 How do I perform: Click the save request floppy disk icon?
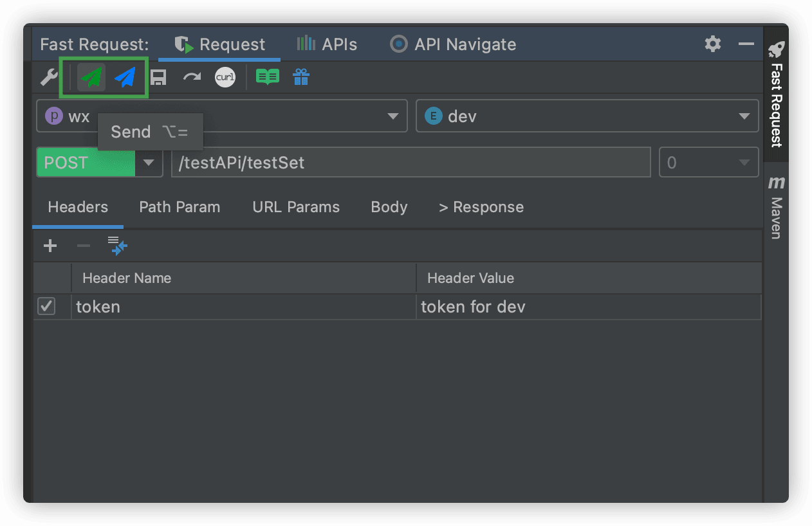click(x=158, y=78)
